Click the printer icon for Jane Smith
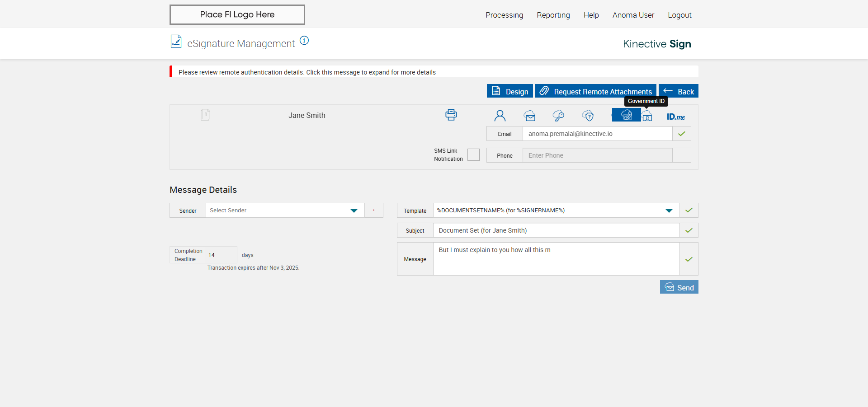The height and width of the screenshot is (407, 868). point(451,115)
